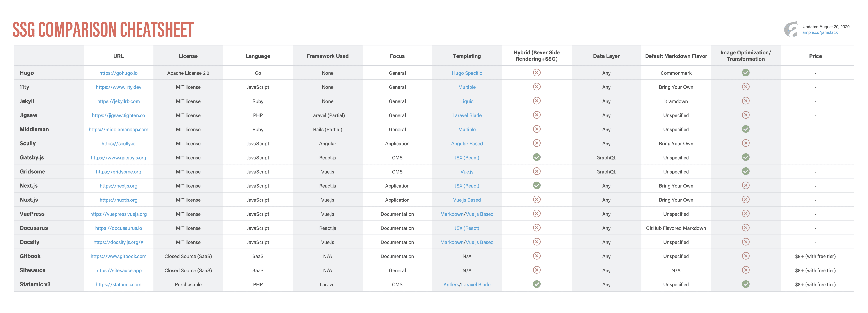Open the https://statamic.com link
This screenshot has height=313, width=868.
pos(118,285)
